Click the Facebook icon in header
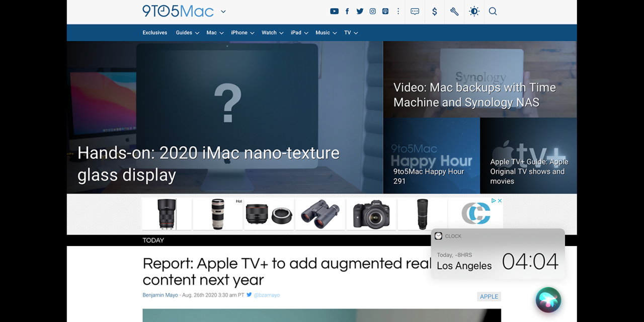 point(347,12)
